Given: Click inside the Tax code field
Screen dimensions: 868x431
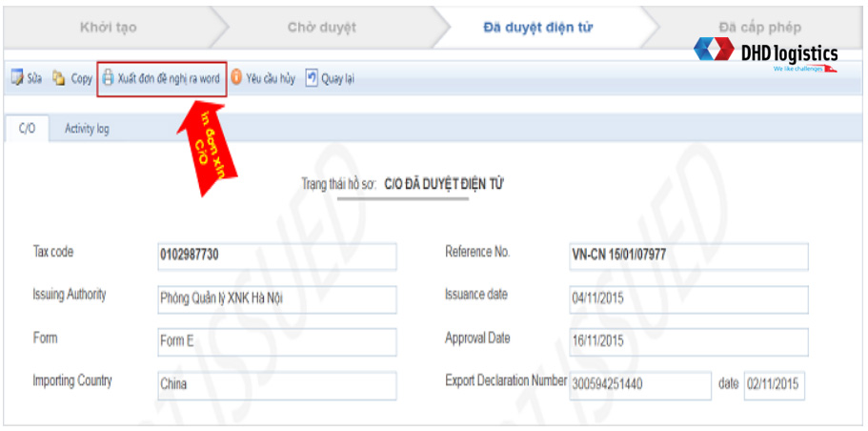Looking at the screenshot, I should click(x=276, y=257).
